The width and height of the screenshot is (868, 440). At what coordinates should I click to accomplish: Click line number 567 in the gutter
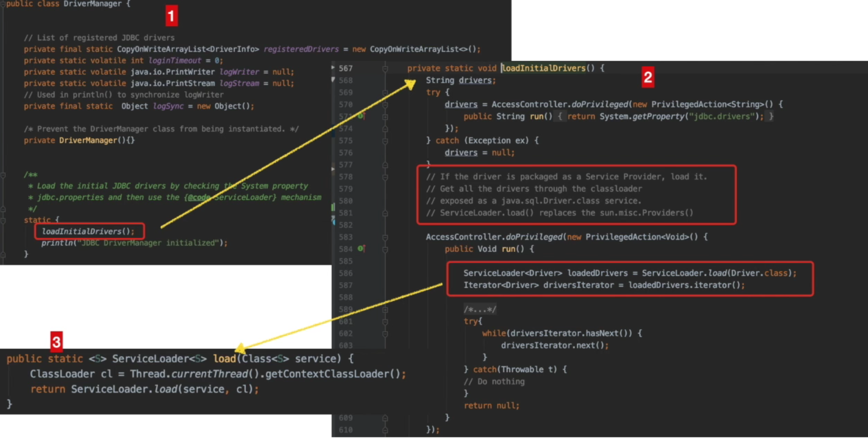[x=345, y=68]
